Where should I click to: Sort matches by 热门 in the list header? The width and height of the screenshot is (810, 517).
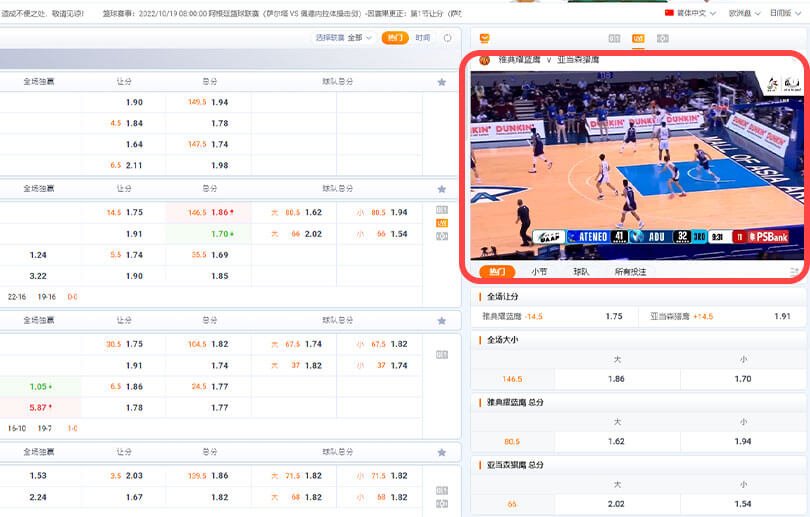(395, 38)
